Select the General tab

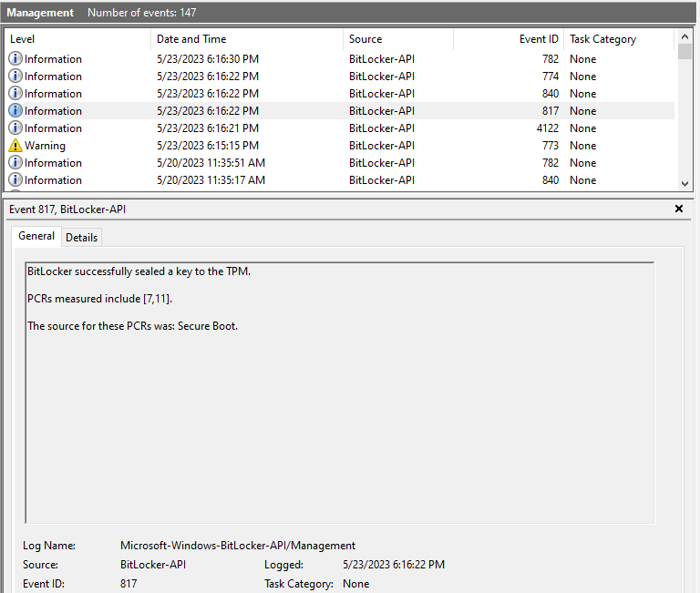click(x=36, y=236)
